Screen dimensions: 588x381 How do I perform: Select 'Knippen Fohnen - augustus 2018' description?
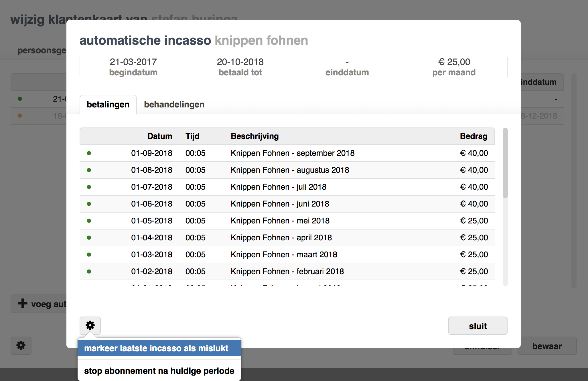click(290, 170)
